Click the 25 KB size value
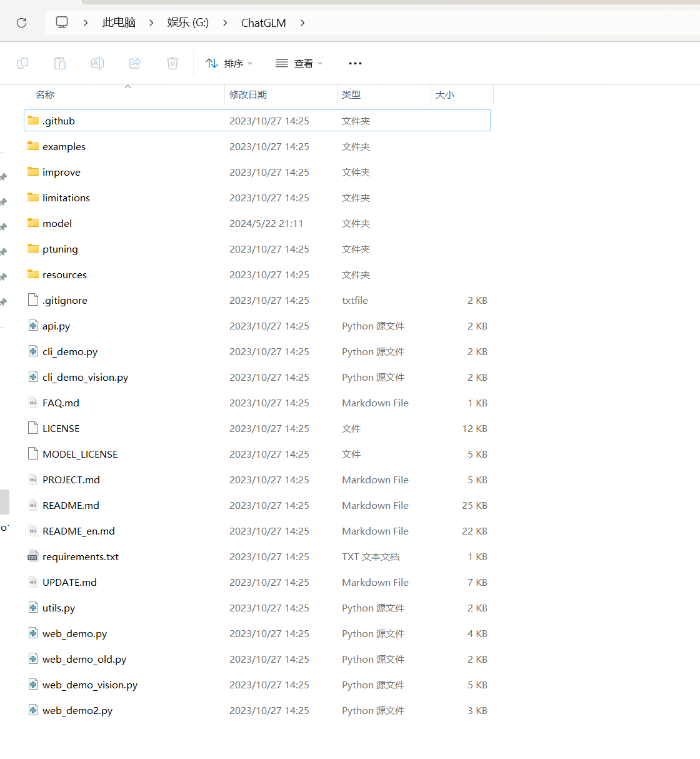 click(474, 505)
